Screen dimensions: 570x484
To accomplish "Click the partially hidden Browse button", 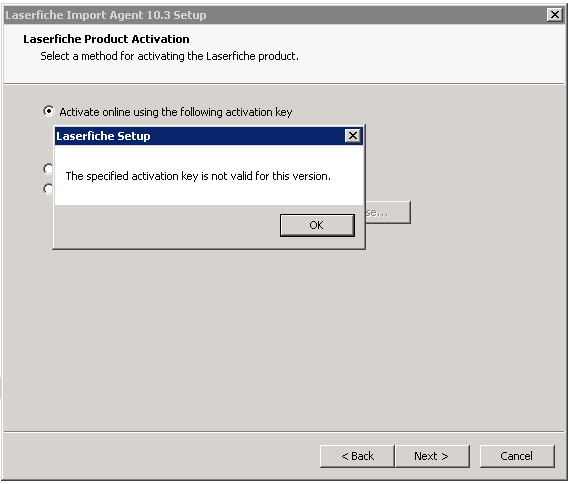I will click(x=388, y=212).
